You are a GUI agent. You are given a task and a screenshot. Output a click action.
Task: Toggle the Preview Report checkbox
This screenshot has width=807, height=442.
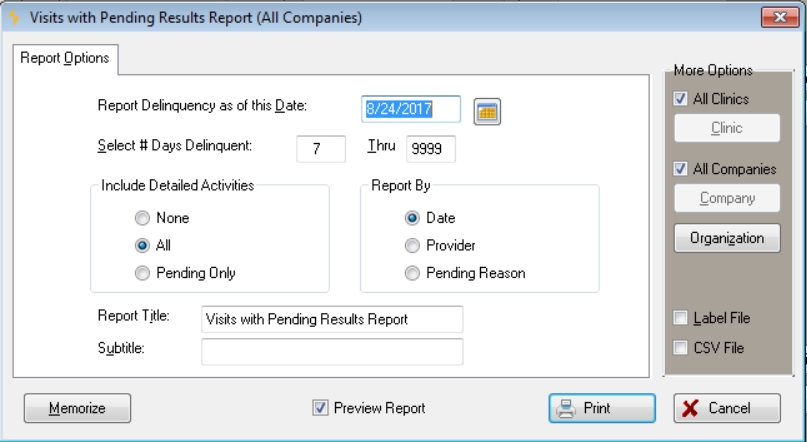tap(320, 408)
